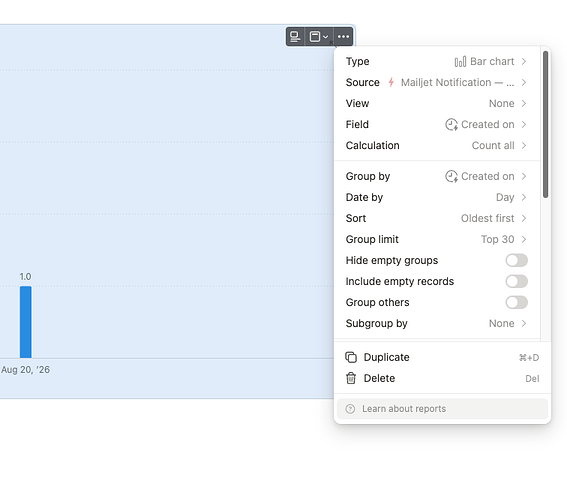Turn on Group others switch
Screen dimensions: 567x499
(516, 302)
